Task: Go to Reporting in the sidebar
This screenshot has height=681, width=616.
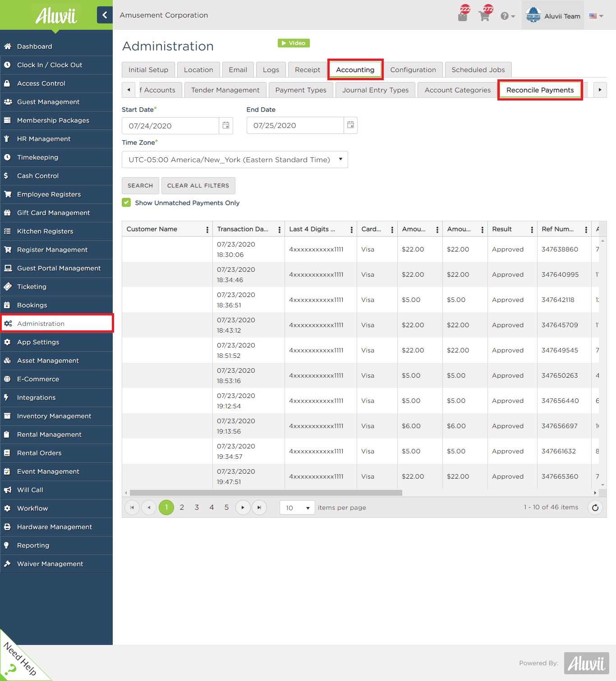Action: point(33,545)
